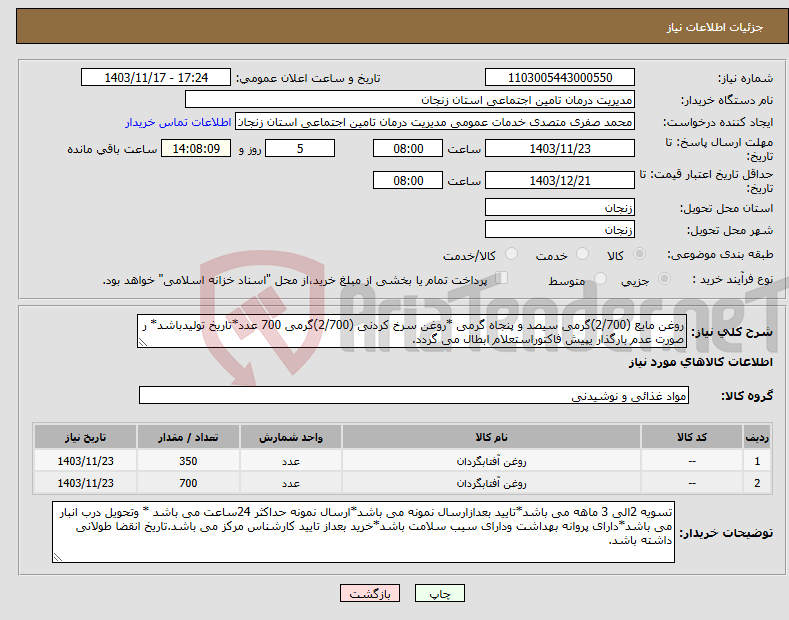Click the کد کالا column header
The image size is (789, 620).
coord(692,437)
